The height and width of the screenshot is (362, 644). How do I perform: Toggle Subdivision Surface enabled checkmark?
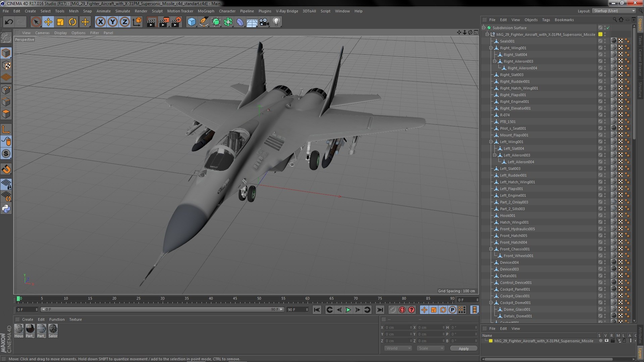point(608,28)
